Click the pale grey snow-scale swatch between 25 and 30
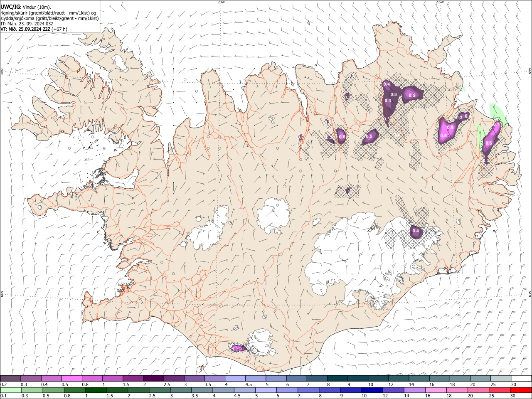 click(x=501, y=379)
